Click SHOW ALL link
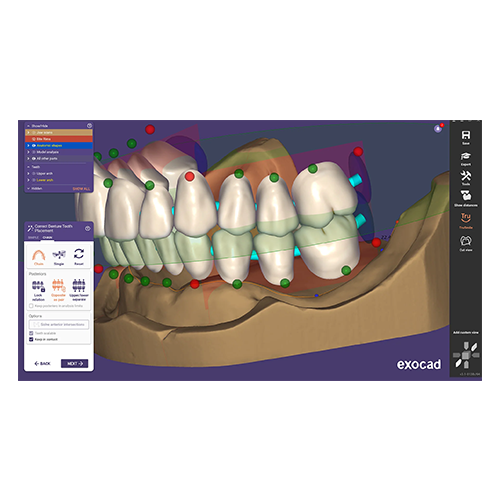Screen dimensions: 500x500 81,189
